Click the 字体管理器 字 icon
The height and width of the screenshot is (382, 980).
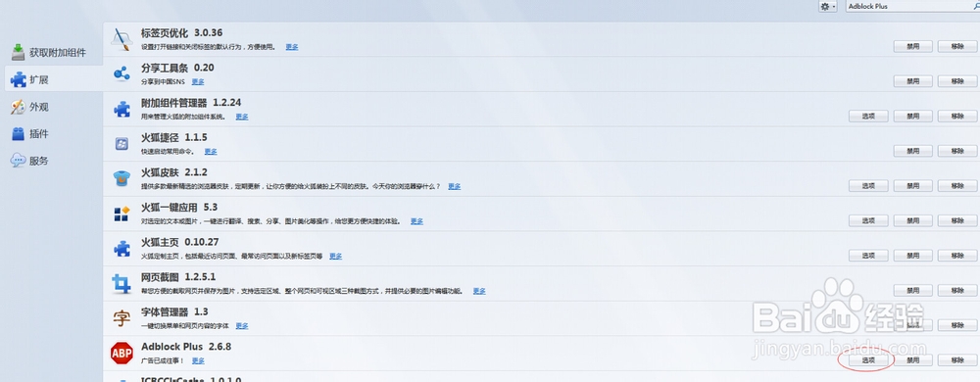coord(122,319)
